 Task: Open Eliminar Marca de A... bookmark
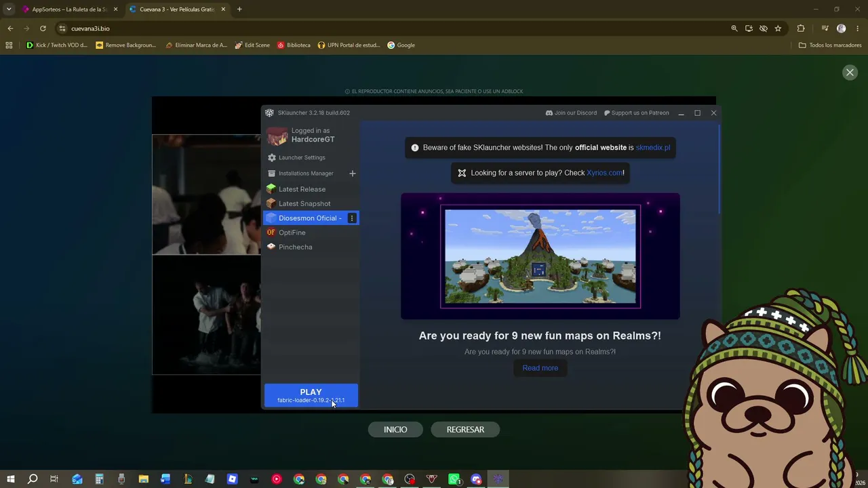pyautogui.click(x=196, y=45)
